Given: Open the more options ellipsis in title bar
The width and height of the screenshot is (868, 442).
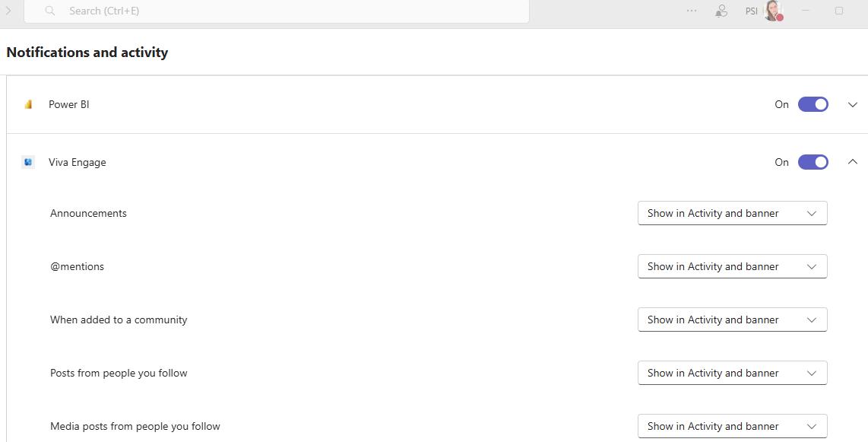Looking at the screenshot, I should (692, 11).
